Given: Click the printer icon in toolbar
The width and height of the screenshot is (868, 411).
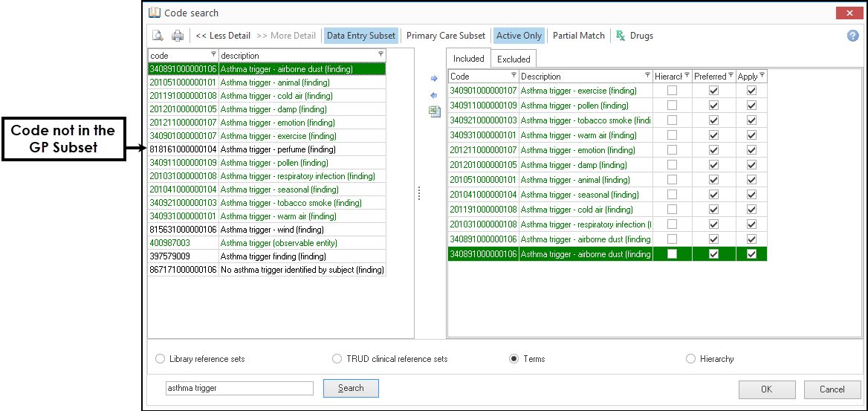Looking at the screenshot, I should click(178, 36).
